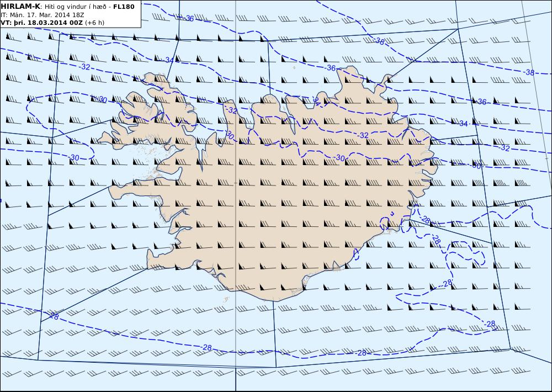Click the 'VT: þri. 18.03.2014 00Z' valid time
Viewport: 552px width, 392px height.
click(41, 23)
